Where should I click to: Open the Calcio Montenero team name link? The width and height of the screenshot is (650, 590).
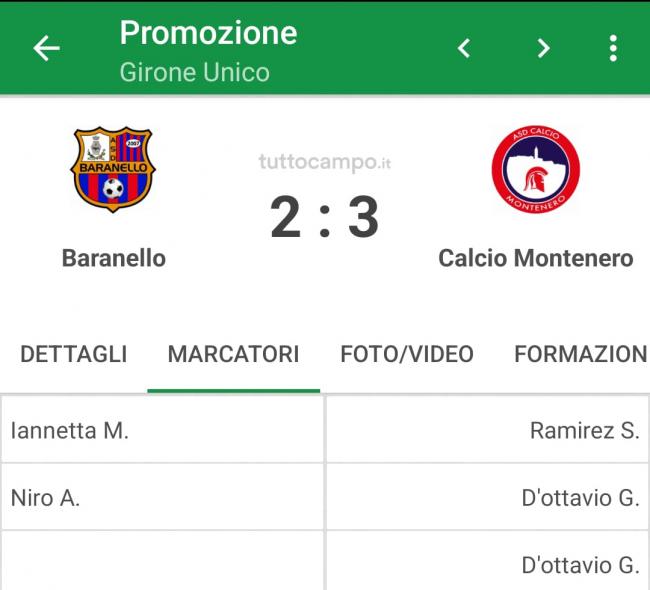click(536, 258)
